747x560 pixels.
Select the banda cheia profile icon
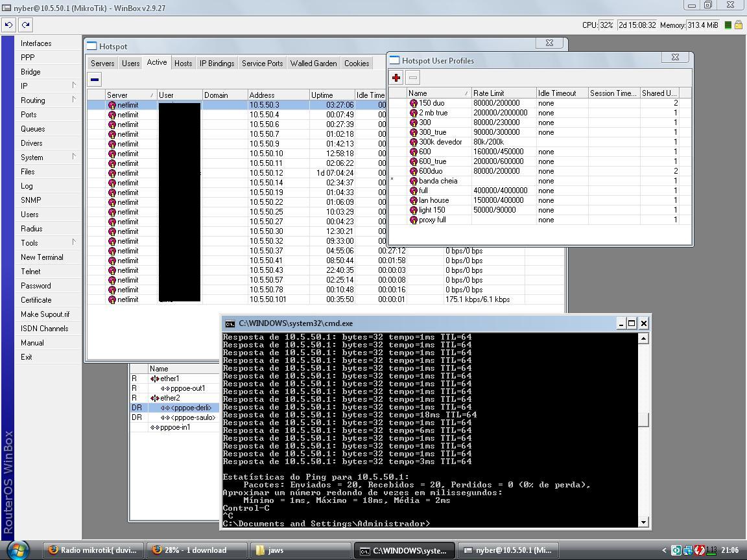413,181
